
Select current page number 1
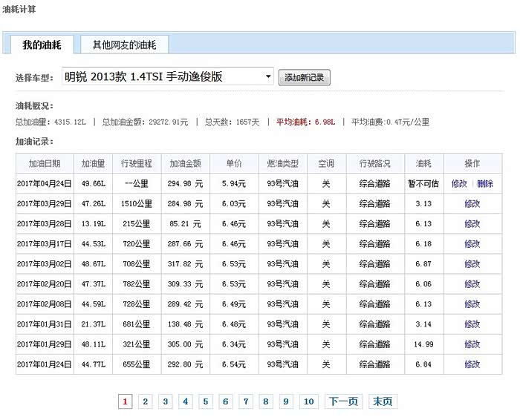[126, 401]
